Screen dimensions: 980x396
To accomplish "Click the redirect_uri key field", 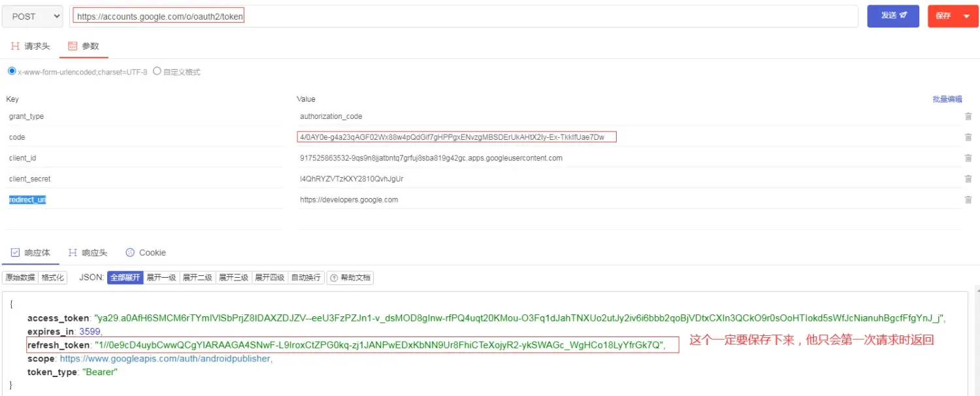I will point(144,200).
